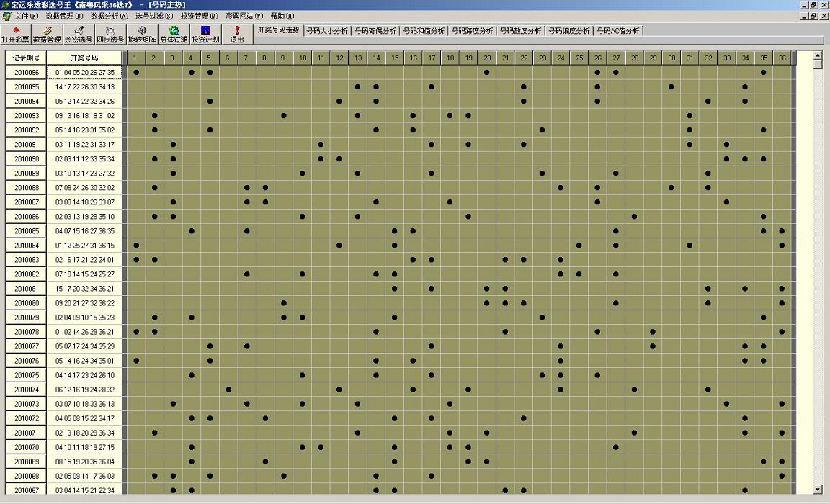Open the 数据分析(A) menu
Screen dimensions: 830x504
(109, 16)
